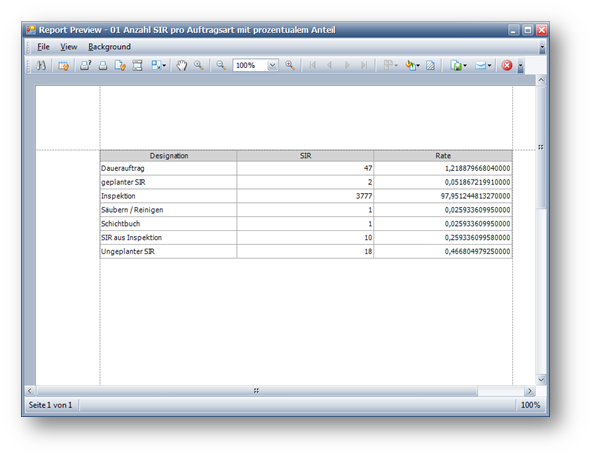Viewport: 592px width, 459px height.
Task: Click the Header and Footer icon
Action: pos(137,66)
